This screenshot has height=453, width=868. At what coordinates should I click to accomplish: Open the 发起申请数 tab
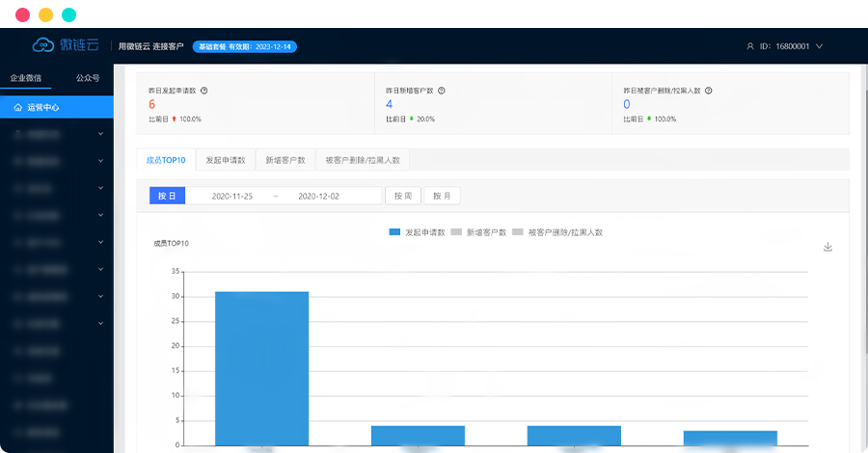coord(226,160)
